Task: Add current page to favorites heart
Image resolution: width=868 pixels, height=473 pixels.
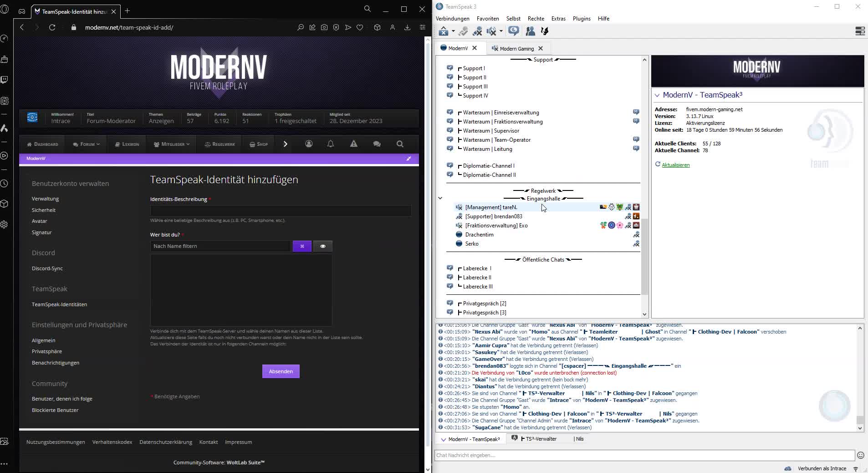Action: click(360, 27)
